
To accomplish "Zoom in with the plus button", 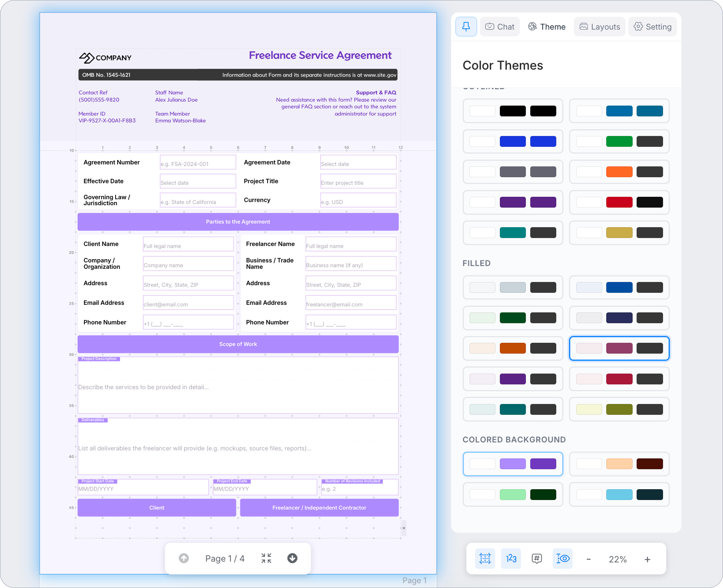I will click(x=647, y=559).
